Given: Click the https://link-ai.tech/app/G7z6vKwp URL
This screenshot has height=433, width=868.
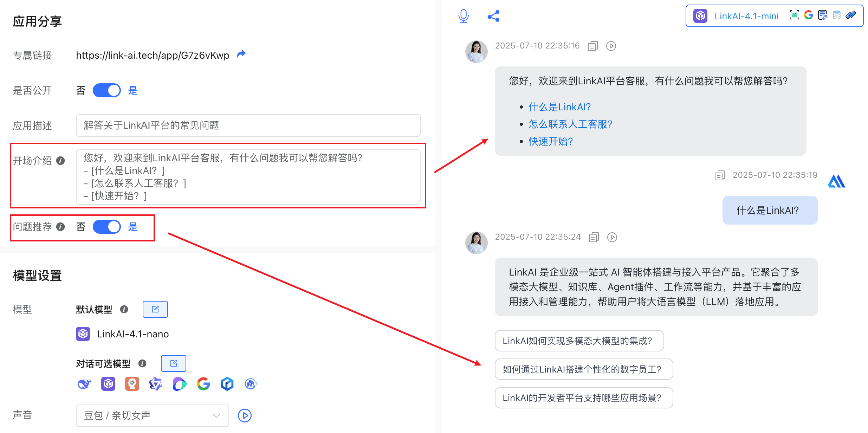Looking at the screenshot, I should (x=153, y=55).
